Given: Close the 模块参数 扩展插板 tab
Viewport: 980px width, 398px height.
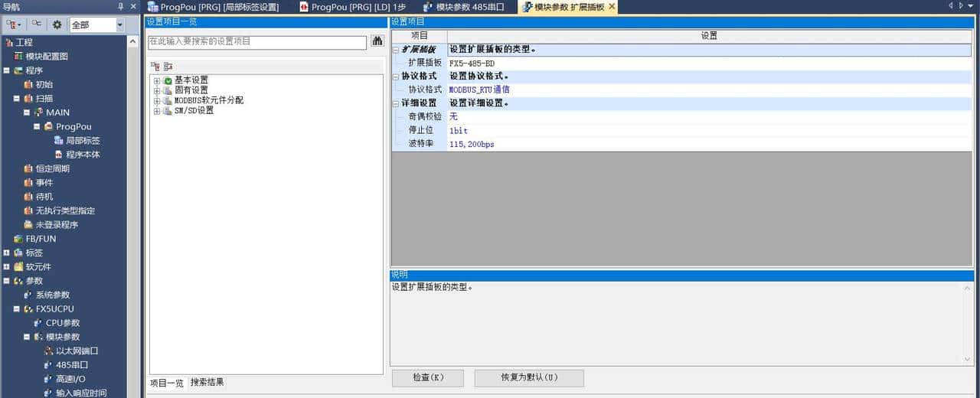Looking at the screenshot, I should point(612,7).
